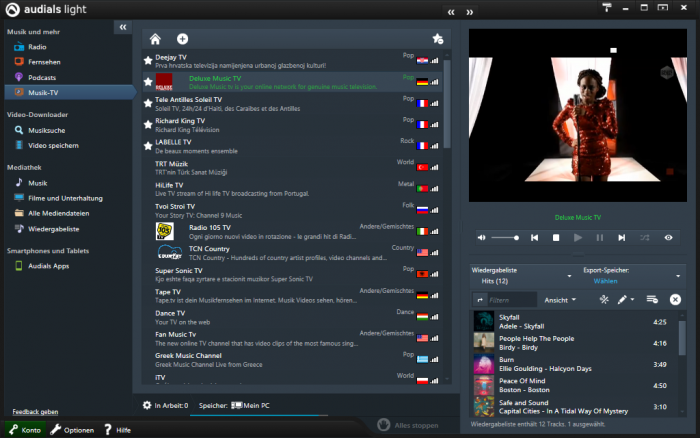Click Wählen export storage link
Viewport: 700px width, 438px height.
point(605,281)
